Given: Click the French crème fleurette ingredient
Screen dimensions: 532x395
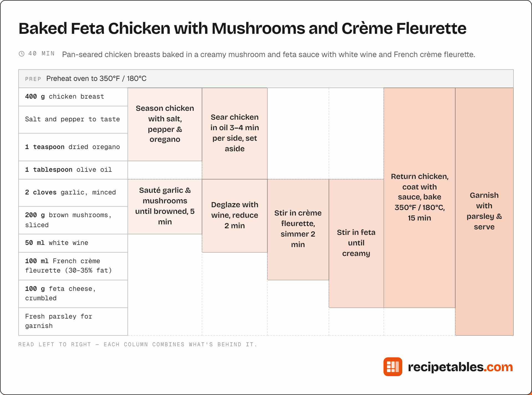Looking at the screenshot, I should pyautogui.click(x=73, y=266).
